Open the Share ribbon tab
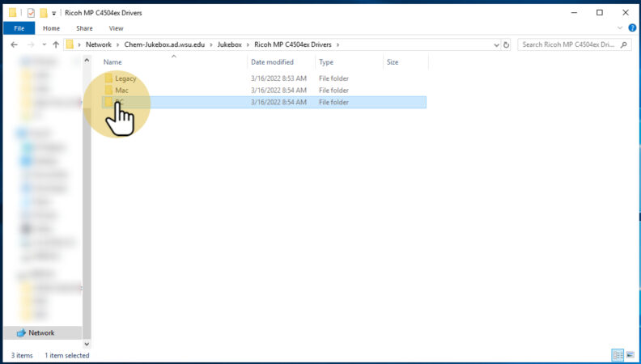 tap(84, 28)
